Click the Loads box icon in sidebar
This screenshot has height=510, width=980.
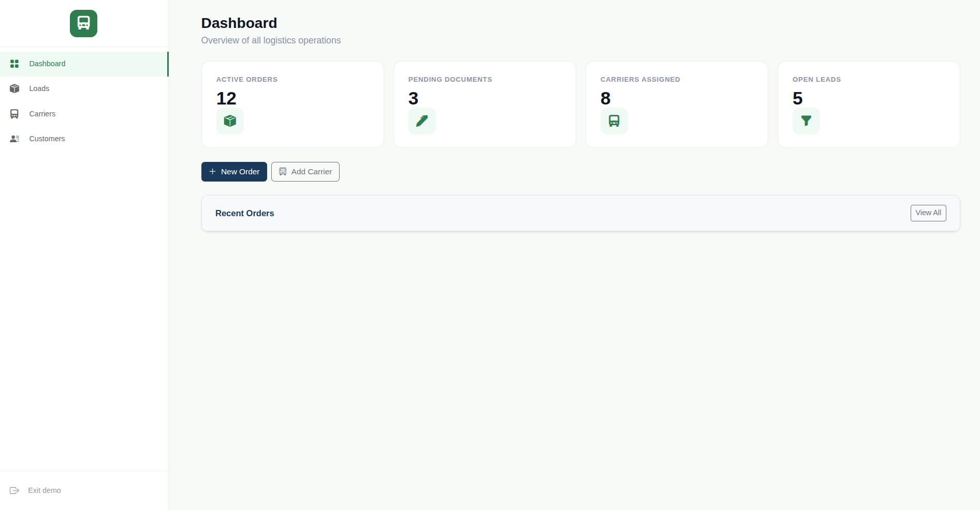tap(14, 88)
